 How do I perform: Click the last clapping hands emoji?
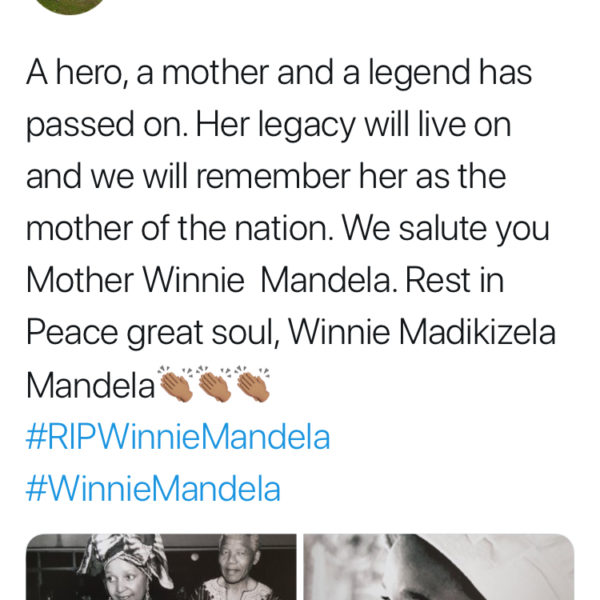[252, 384]
